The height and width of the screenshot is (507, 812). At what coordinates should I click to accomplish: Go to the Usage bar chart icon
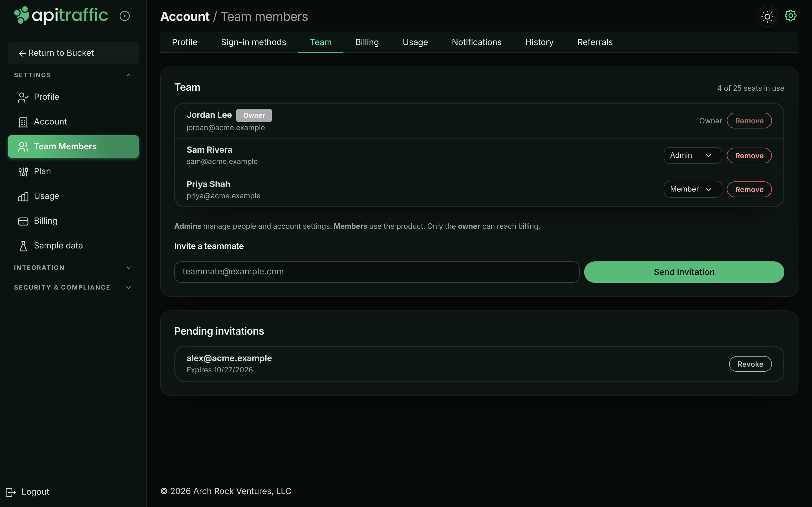pyautogui.click(x=23, y=197)
